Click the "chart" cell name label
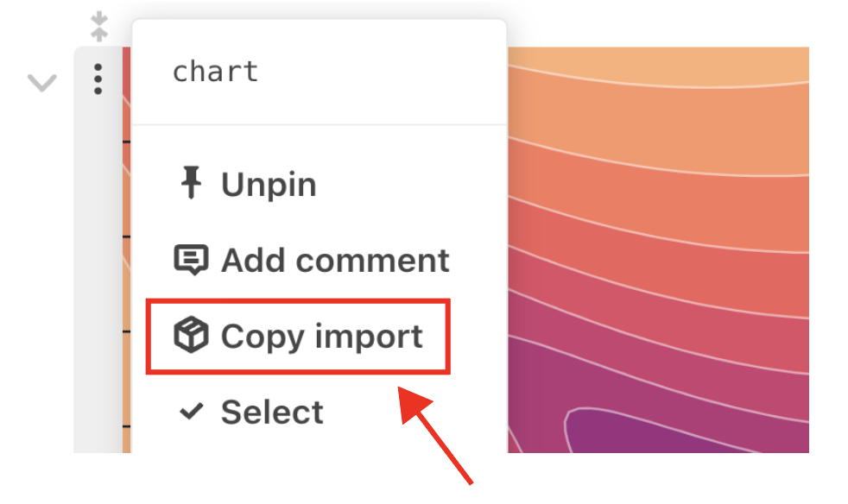The width and height of the screenshot is (848, 504). coord(214,71)
